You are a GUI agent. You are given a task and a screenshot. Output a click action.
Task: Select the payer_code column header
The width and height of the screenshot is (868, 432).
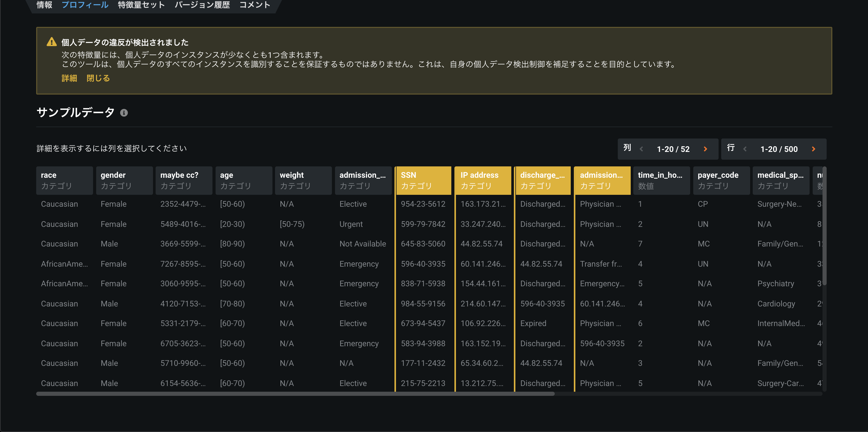(x=721, y=180)
